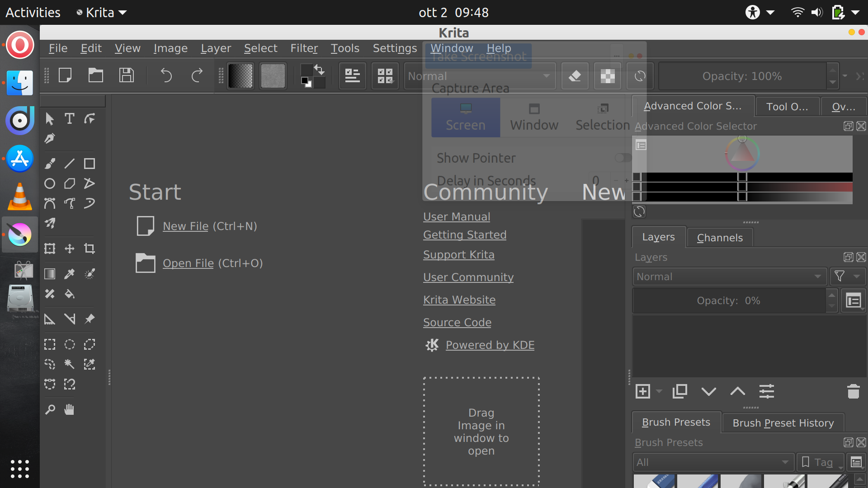Visit the Support Krita link
This screenshot has width=868, height=488.
(458, 254)
